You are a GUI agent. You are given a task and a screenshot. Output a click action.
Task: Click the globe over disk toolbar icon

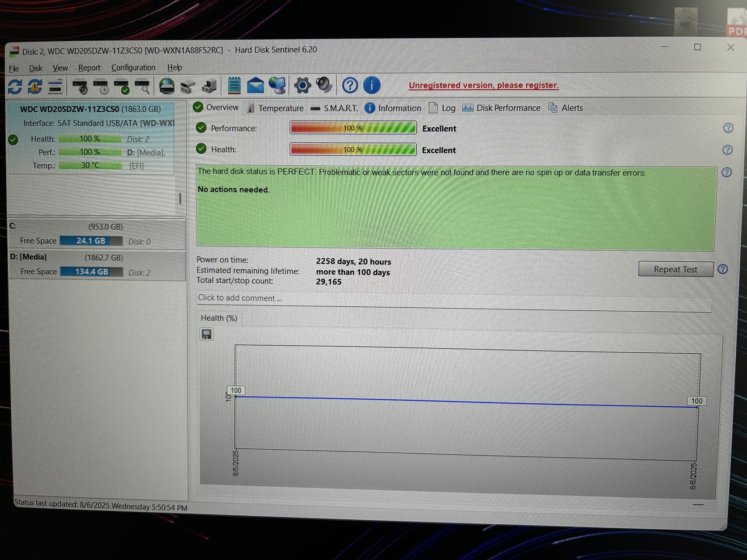pos(167,86)
